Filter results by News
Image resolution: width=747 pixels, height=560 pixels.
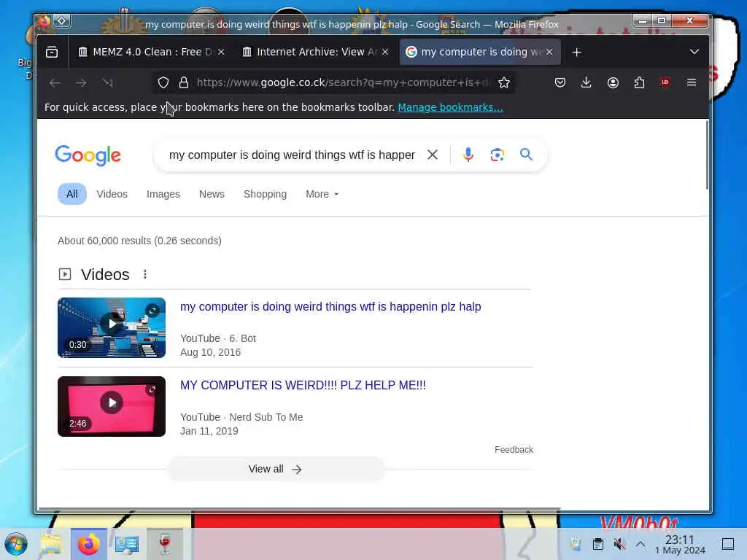[x=212, y=194]
